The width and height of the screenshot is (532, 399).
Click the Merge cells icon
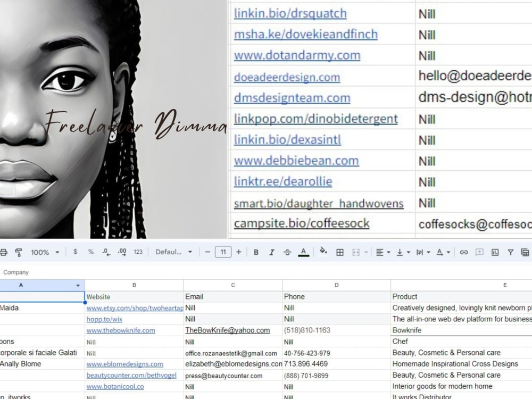pos(356,252)
